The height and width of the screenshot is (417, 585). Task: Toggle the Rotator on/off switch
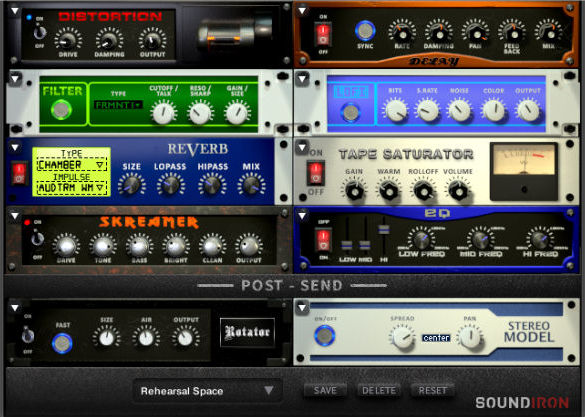[x=28, y=335]
